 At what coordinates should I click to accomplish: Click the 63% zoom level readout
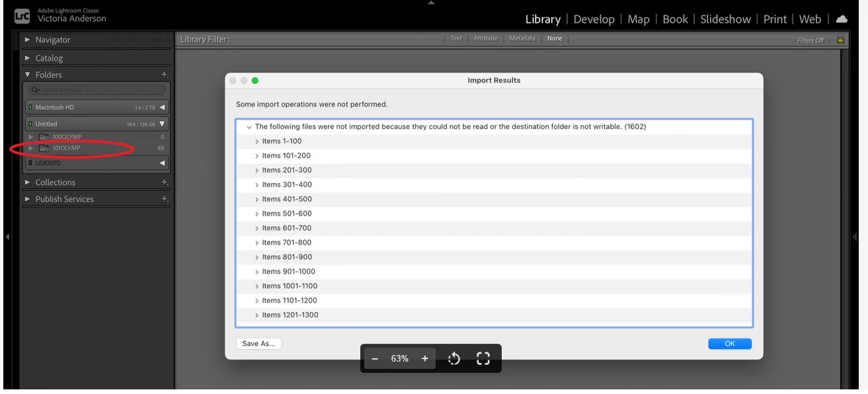[400, 358]
